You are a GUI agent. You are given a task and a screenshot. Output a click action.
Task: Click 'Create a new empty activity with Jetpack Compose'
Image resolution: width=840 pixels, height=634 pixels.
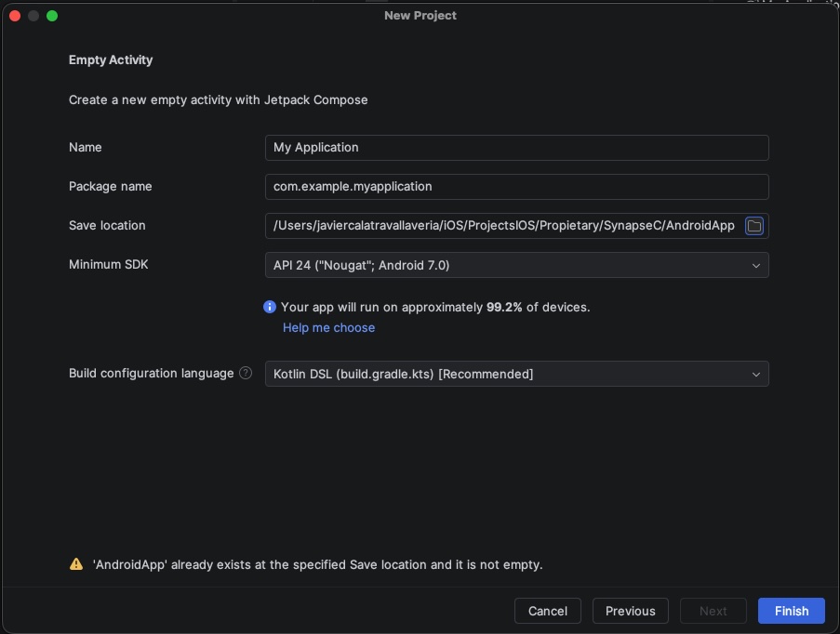[x=218, y=100]
